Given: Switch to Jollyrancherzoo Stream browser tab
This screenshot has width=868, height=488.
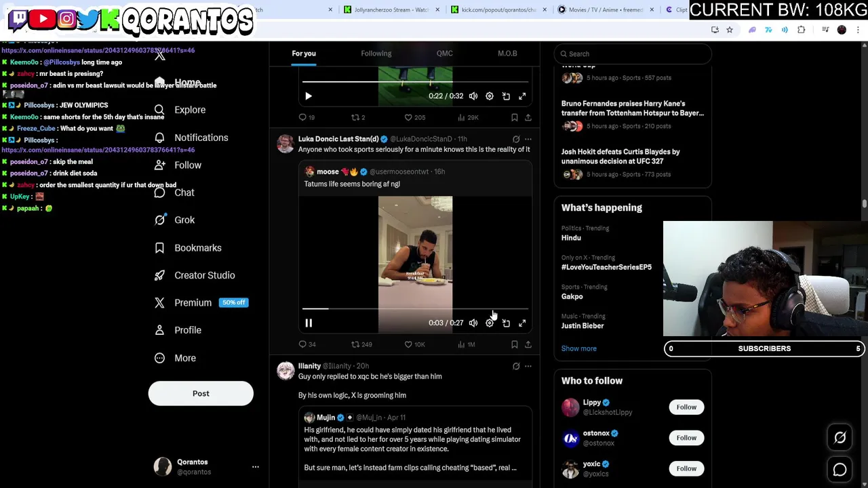Looking at the screenshot, I should point(392,9).
